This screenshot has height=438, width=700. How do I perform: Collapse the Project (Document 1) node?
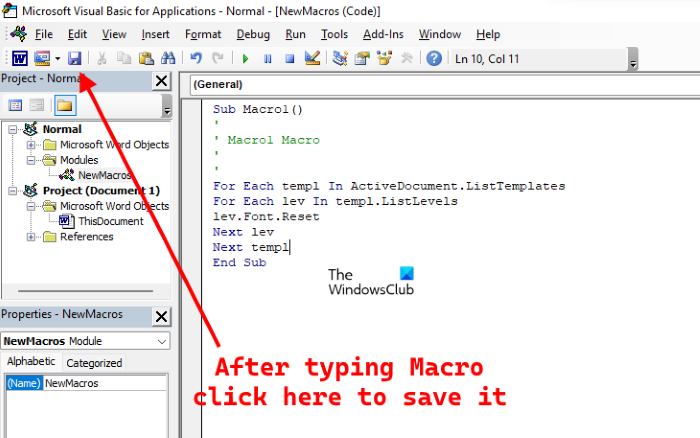(12, 191)
